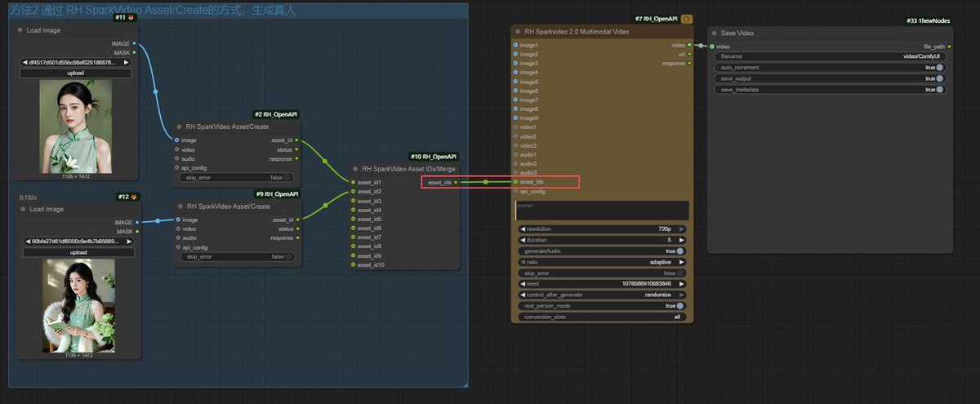The image size is (980, 404).
Task: Click status output port of node #2
Action: pyautogui.click(x=297, y=149)
